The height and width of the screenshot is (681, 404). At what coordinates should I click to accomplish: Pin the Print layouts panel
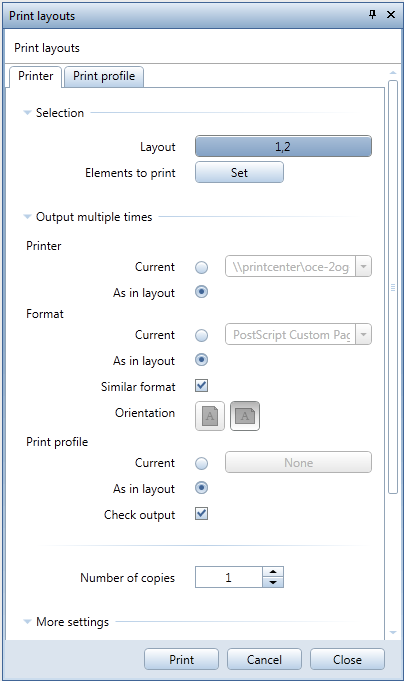pos(372,14)
